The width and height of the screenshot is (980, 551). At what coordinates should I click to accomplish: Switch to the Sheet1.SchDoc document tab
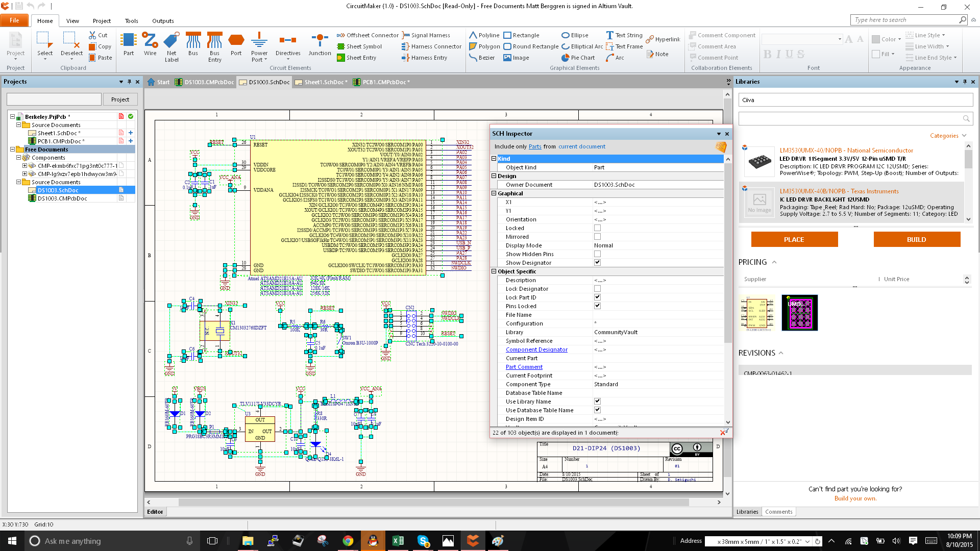click(x=322, y=82)
